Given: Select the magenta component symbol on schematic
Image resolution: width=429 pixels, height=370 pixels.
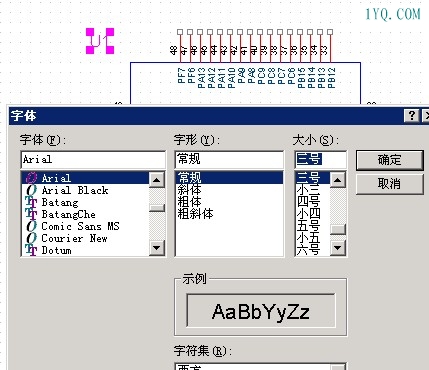Looking at the screenshot, I should tap(100, 41).
